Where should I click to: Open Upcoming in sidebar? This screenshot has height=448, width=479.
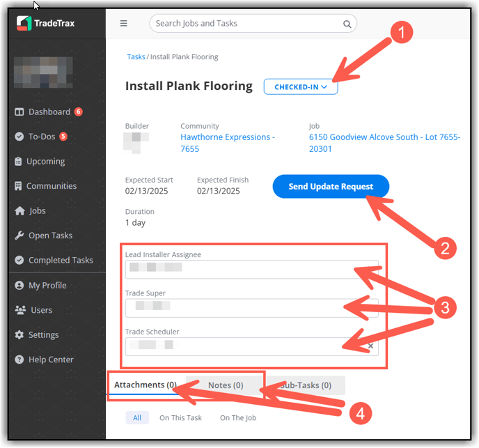(45, 161)
